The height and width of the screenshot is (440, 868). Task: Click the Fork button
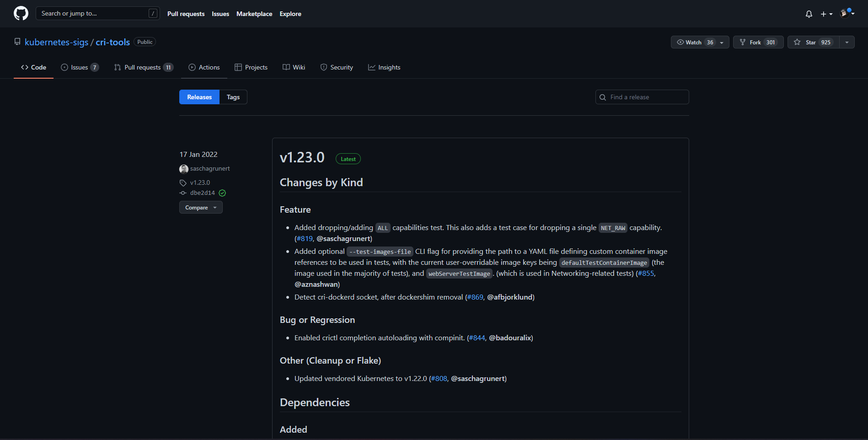[x=758, y=42]
